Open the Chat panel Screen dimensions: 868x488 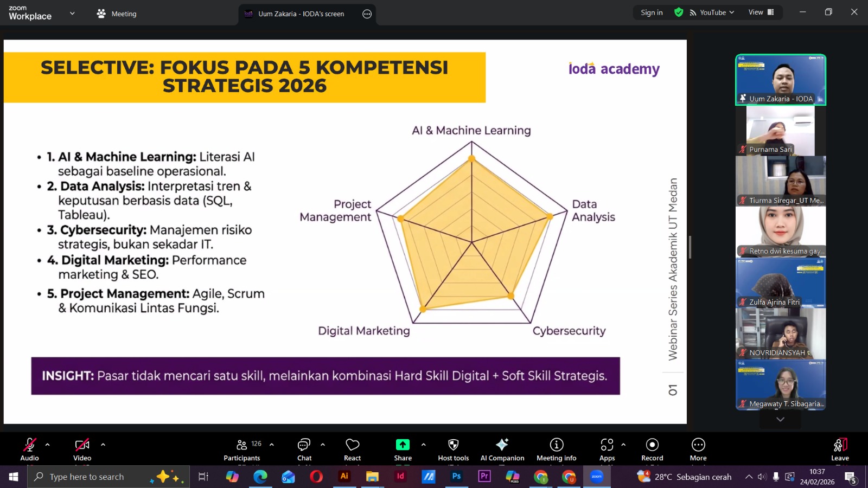304,449
